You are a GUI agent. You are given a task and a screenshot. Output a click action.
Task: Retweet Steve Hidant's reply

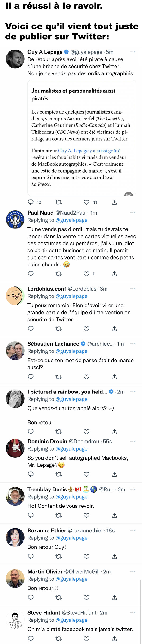[59, 639]
